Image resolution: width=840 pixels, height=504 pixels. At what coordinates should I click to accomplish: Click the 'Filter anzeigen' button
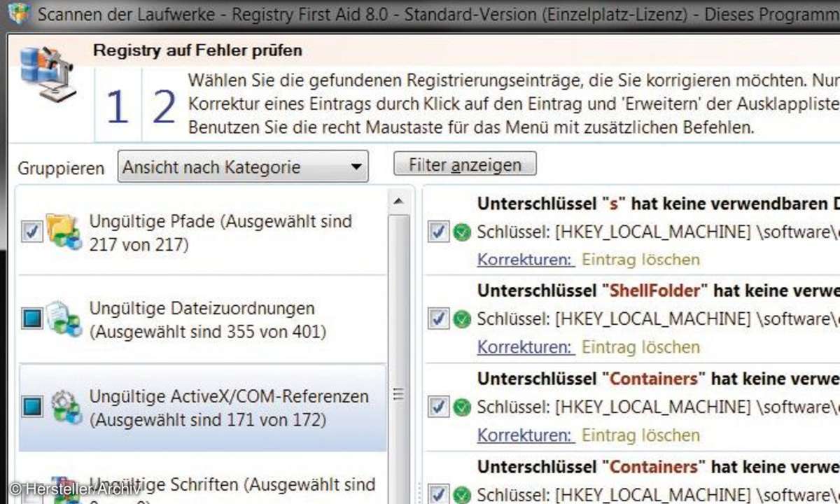465,164
